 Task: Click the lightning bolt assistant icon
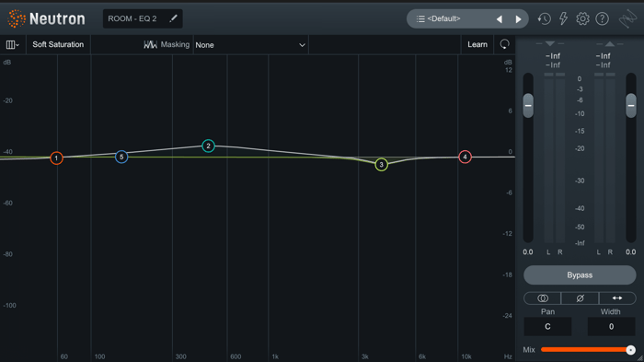click(x=563, y=18)
